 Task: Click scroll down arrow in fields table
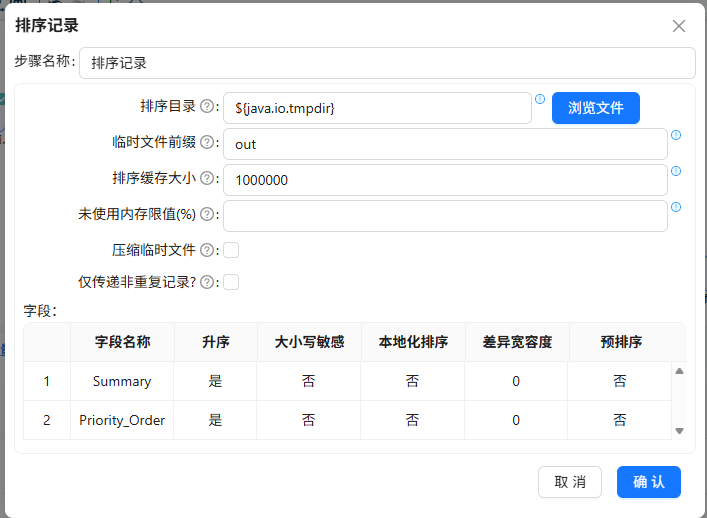(679, 431)
